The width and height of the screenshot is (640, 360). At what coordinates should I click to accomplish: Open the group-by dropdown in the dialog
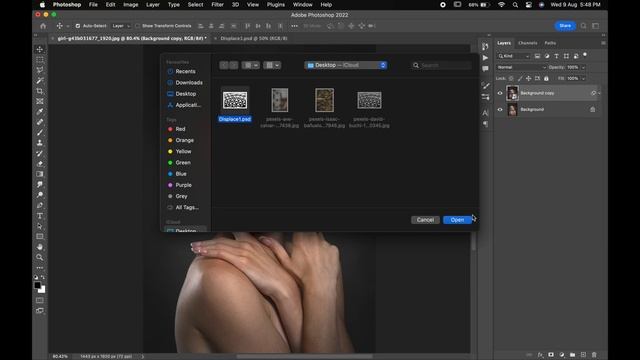click(272, 65)
